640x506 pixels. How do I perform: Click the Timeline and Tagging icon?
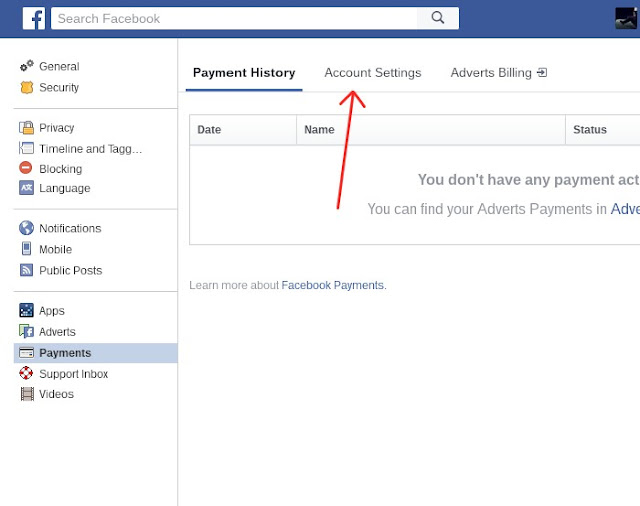(x=27, y=148)
